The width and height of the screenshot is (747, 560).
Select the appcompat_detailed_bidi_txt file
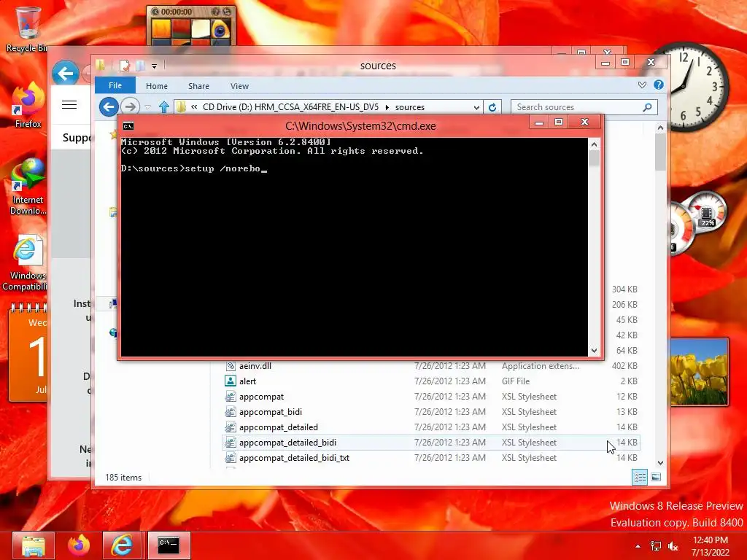coord(431,457)
